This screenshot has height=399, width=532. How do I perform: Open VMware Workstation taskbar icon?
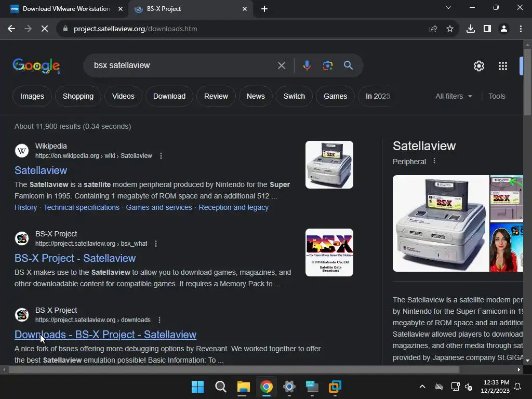335,387
